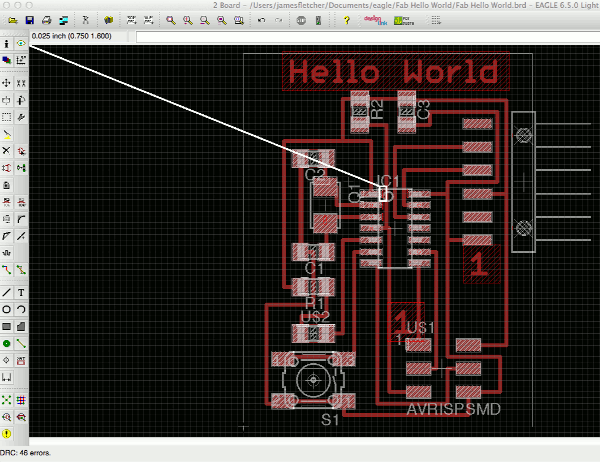This screenshot has width=600, height=465.
Task: Click the Zoom out magnifier
Action: click(205, 20)
